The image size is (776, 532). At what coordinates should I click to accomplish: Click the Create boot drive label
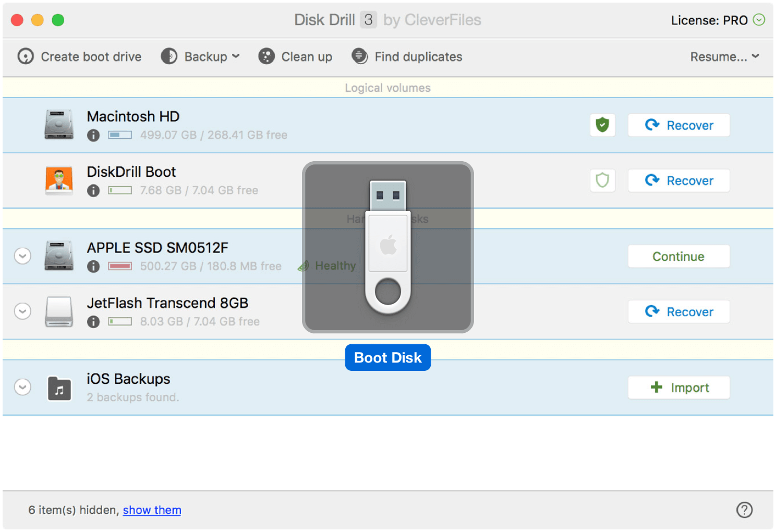[x=91, y=56]
